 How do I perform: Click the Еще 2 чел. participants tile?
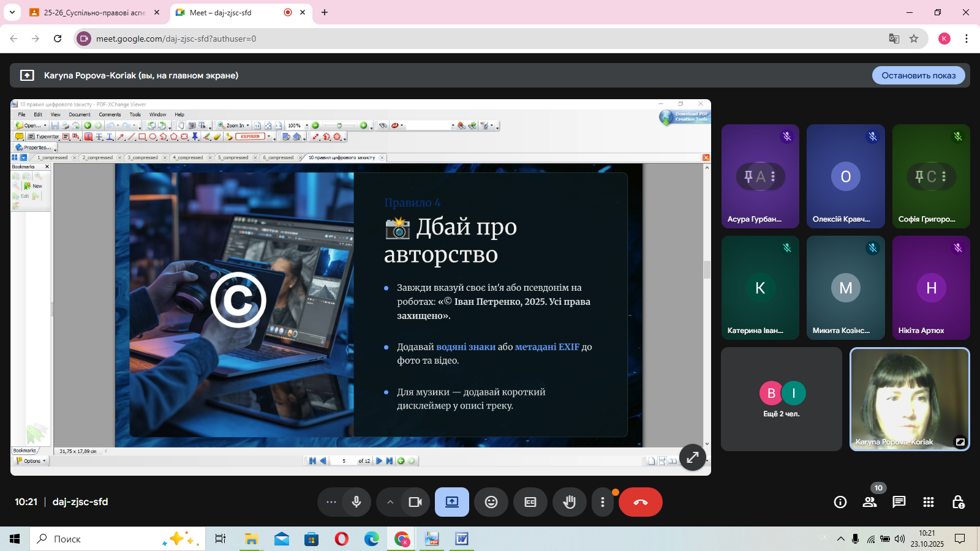click(782, 399)
